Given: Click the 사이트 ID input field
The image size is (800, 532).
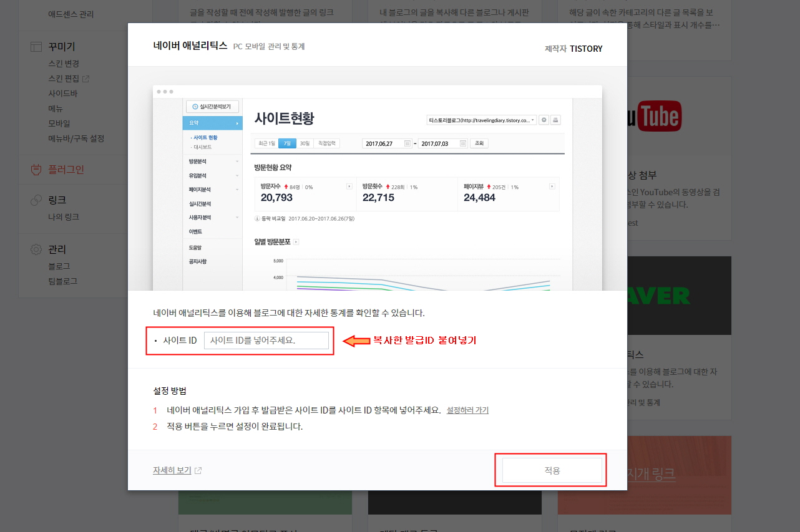Looking at the screenshot, I should coord(267,340).
